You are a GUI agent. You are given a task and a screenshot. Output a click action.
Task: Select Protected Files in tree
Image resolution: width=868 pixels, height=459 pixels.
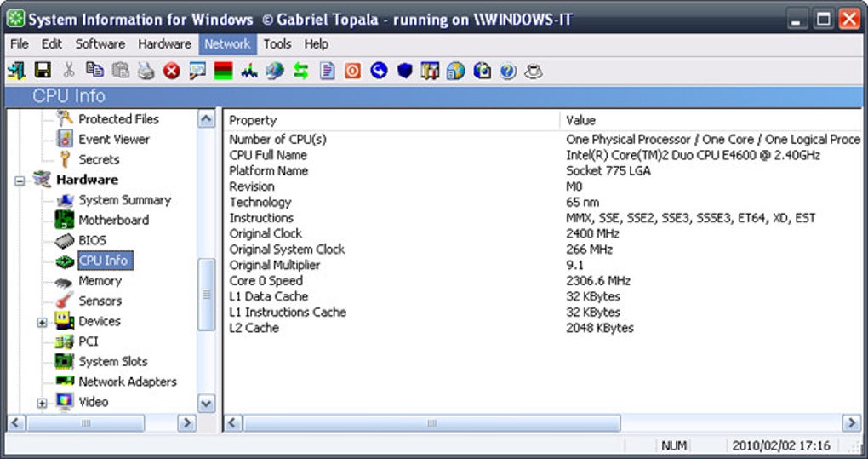(x=118, y=119)
